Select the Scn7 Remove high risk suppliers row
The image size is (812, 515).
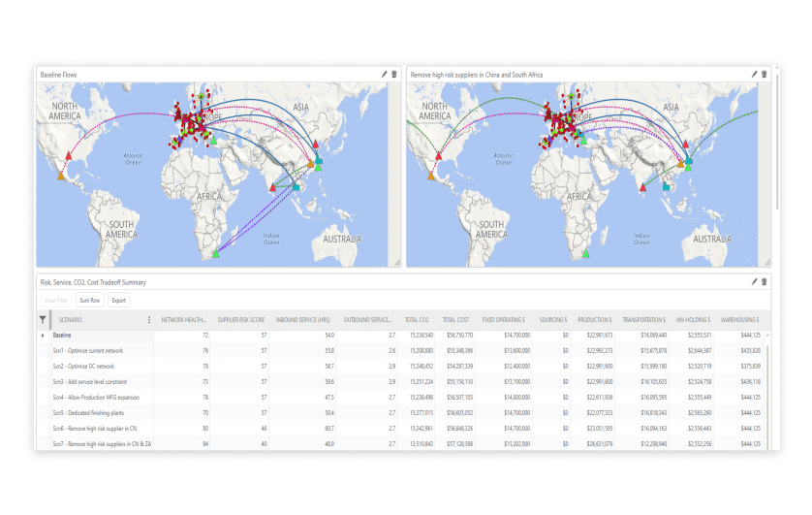pyautogui.click(x=407, y=444)
